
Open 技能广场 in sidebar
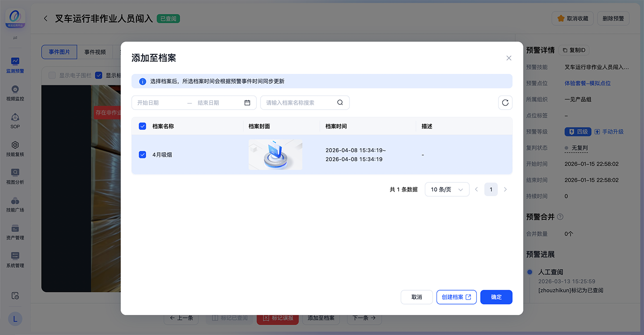point(15,204)
